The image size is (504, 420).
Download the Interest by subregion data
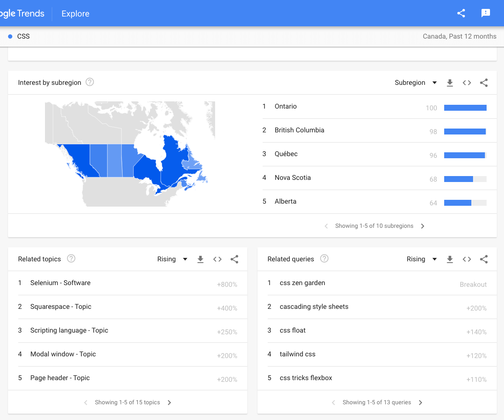point(450,83)
